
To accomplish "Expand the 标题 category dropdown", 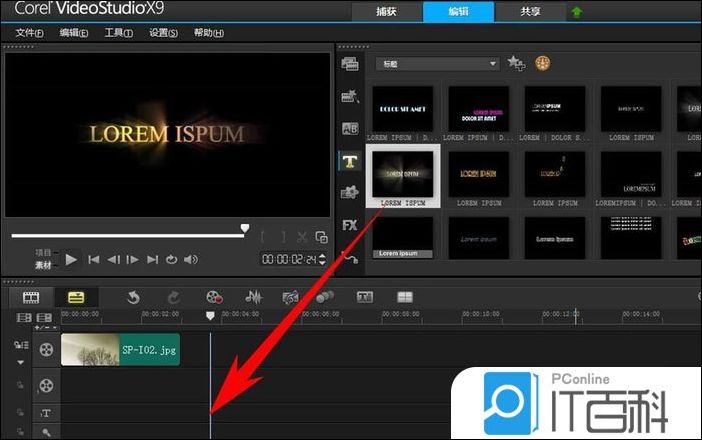I will (x=493, y=64).
